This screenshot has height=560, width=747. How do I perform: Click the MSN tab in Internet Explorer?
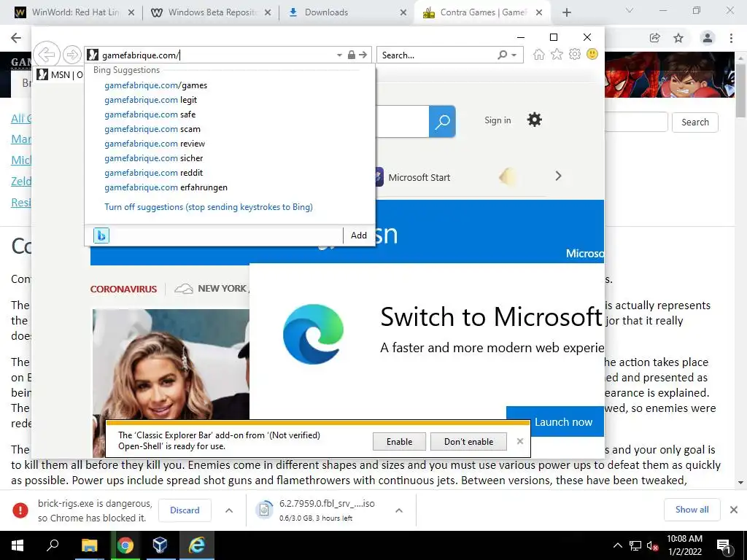(x=60, y=75)
